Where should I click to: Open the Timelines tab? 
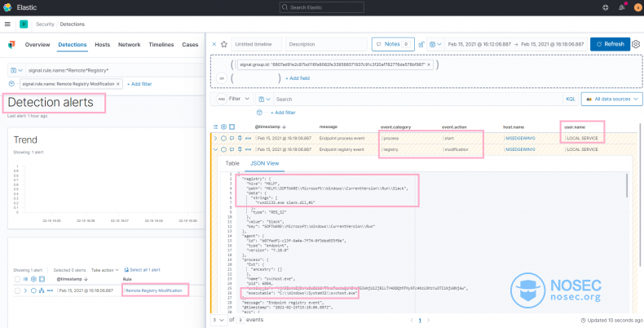click(x=161, y=45)
